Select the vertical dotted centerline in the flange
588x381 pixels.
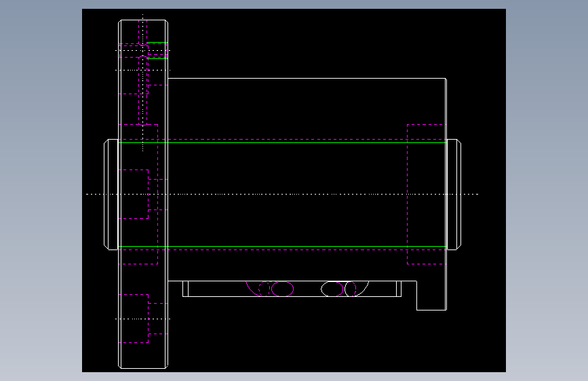(142, 83)
